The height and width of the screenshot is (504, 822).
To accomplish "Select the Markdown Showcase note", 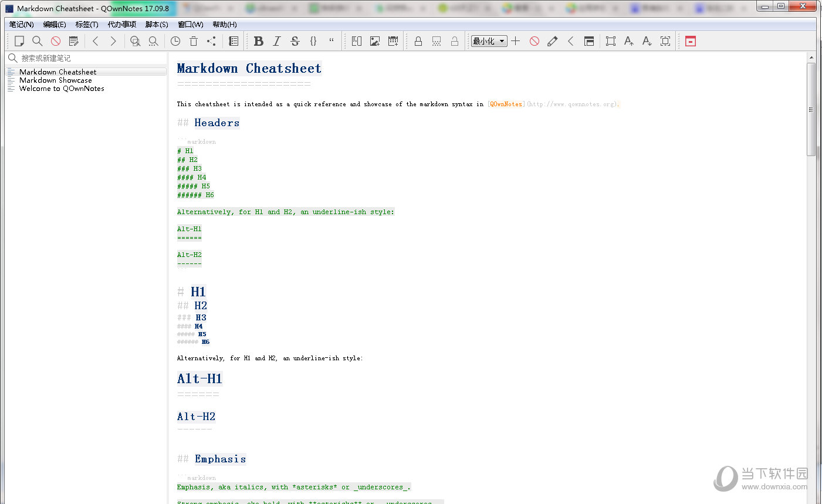I will [x=87, y=80].
